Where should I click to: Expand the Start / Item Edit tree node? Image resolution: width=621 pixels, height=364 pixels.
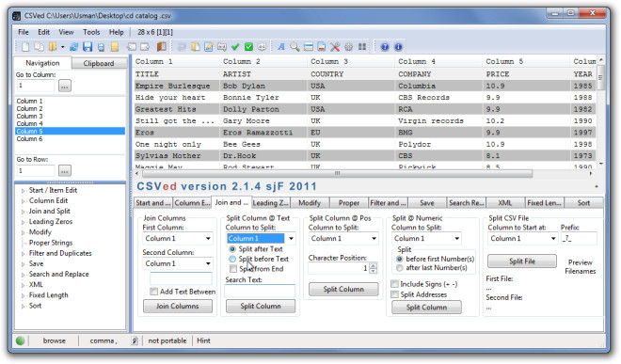[23, 191]
